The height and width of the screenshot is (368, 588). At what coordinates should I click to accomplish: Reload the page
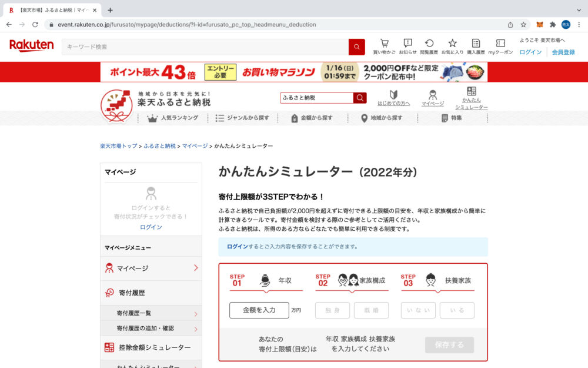coord(35,24)
